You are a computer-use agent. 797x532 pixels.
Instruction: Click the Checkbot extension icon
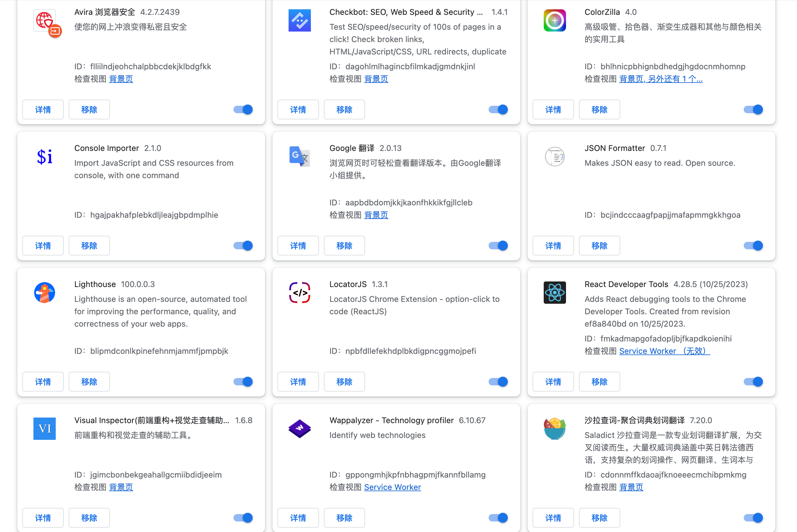point(299,20)
